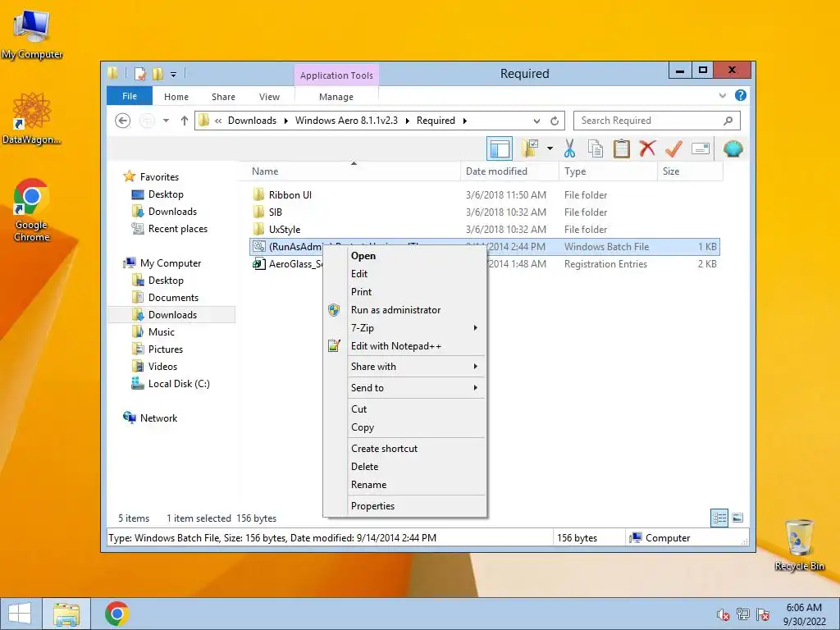Select Network in the navigation pane

pyautogui.click(x=158, y=418)
